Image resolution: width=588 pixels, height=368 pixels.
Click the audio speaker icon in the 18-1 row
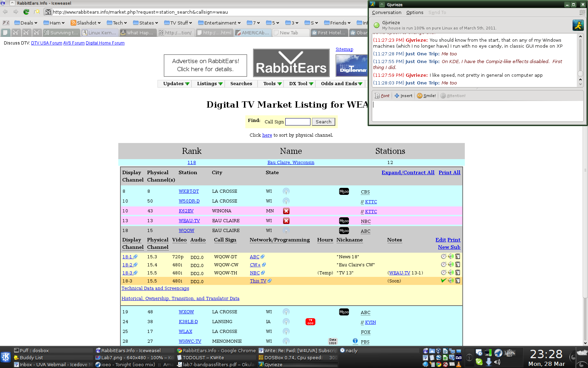click(x=451, y=256)
